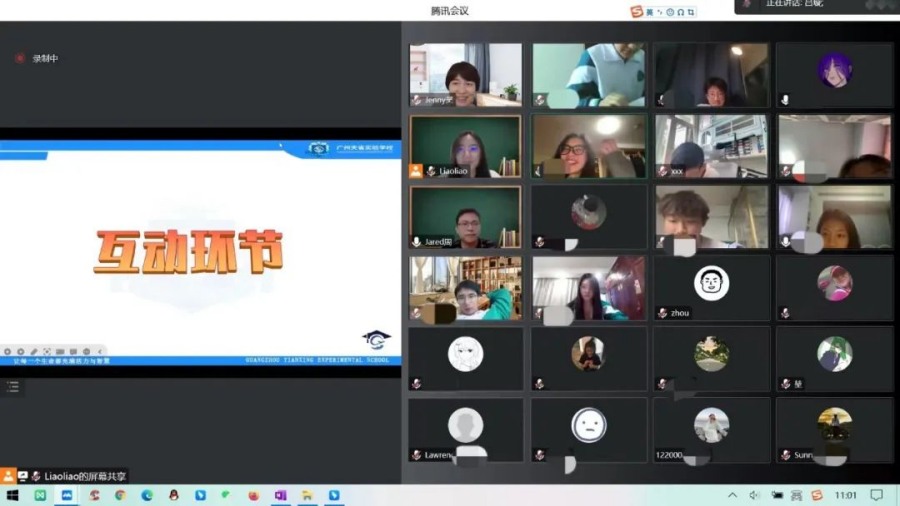The width and height of the screenshot is (900, 506).
Task: Select Jared's video tile
Action: 465,217
